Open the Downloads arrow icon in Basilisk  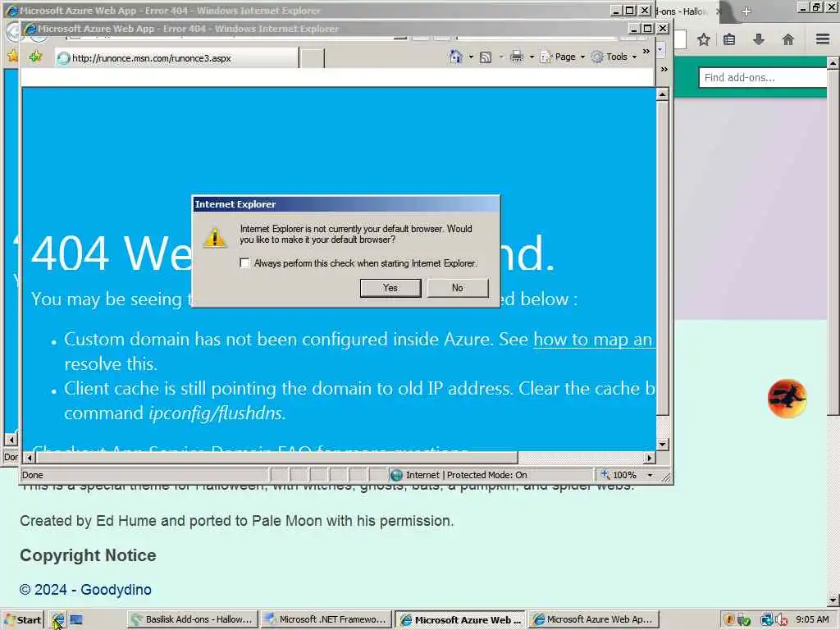pos(759,39)
